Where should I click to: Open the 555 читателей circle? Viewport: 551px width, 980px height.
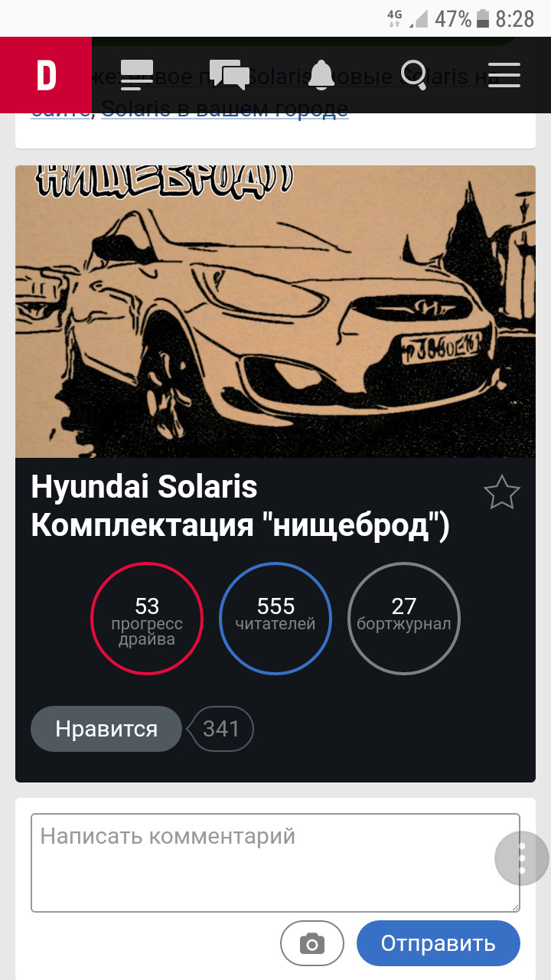click(275, 619)
